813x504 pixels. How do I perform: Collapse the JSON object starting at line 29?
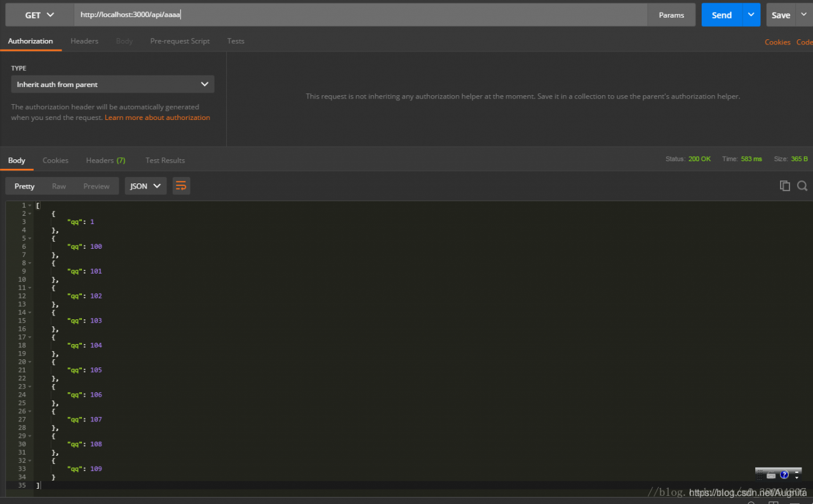pyautogui.click(x=30, y=437)
